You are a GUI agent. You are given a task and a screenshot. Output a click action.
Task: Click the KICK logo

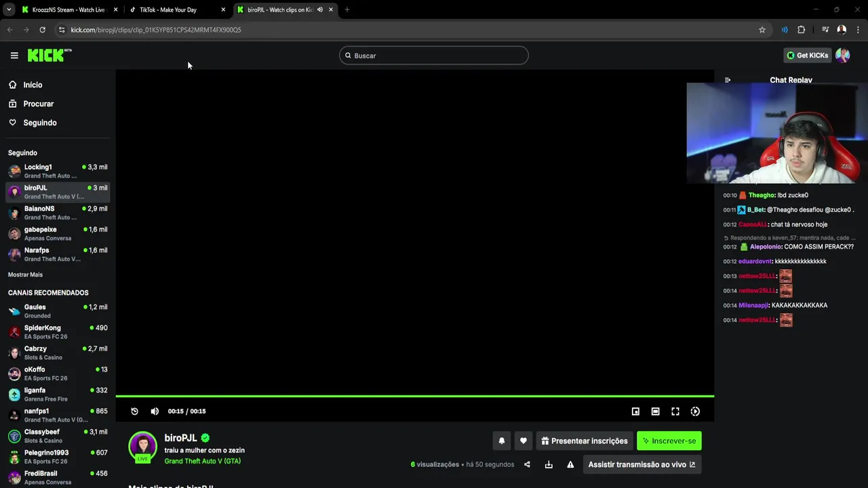50,56
